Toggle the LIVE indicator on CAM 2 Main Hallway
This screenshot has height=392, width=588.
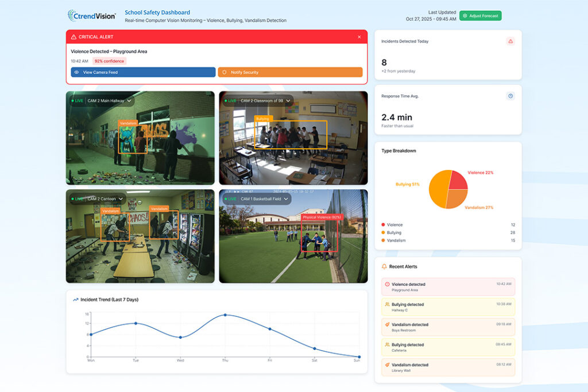click(78, 99)
